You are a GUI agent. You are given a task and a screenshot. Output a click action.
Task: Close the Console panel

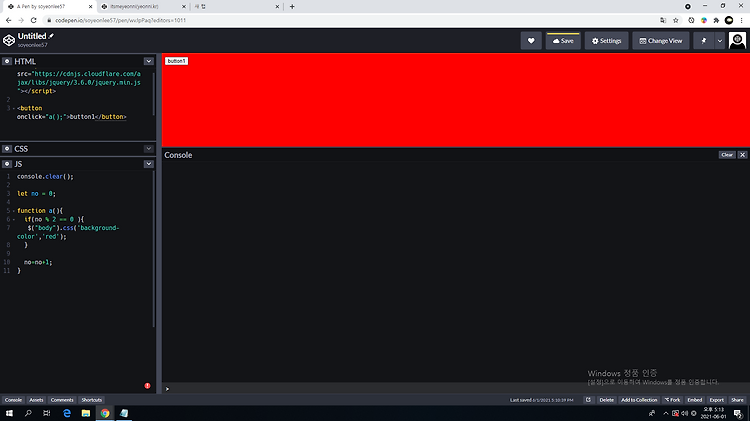coord(742,155)
